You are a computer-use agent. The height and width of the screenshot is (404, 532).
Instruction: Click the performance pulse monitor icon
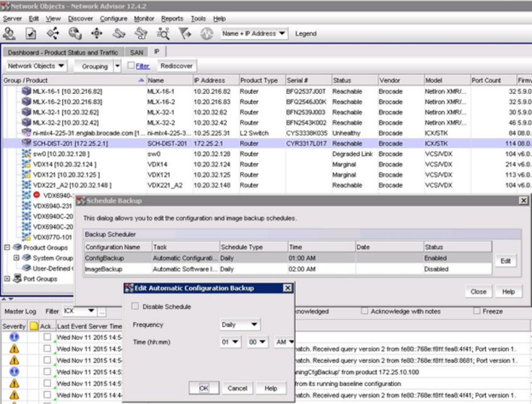pos(207,33)
